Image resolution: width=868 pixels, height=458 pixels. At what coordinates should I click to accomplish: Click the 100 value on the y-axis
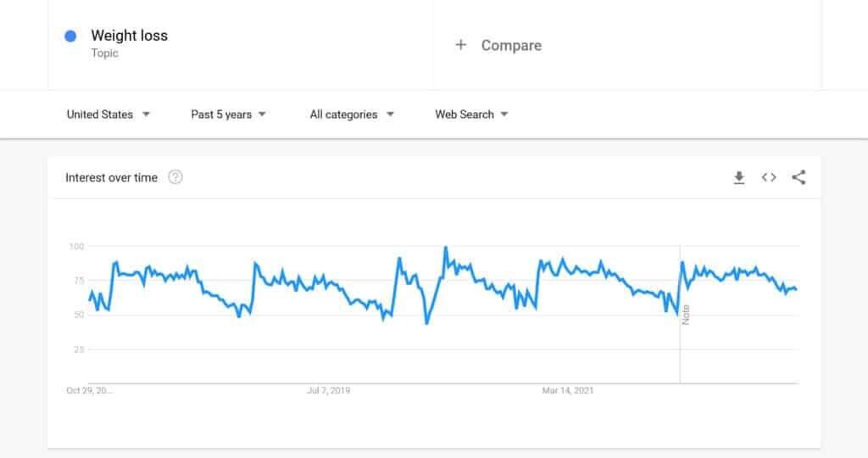[x=76, y=246]
